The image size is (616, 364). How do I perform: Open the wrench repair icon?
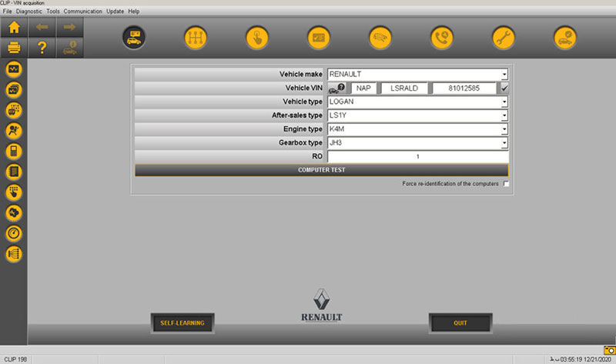pyautogui.click(x=504, y=38)
